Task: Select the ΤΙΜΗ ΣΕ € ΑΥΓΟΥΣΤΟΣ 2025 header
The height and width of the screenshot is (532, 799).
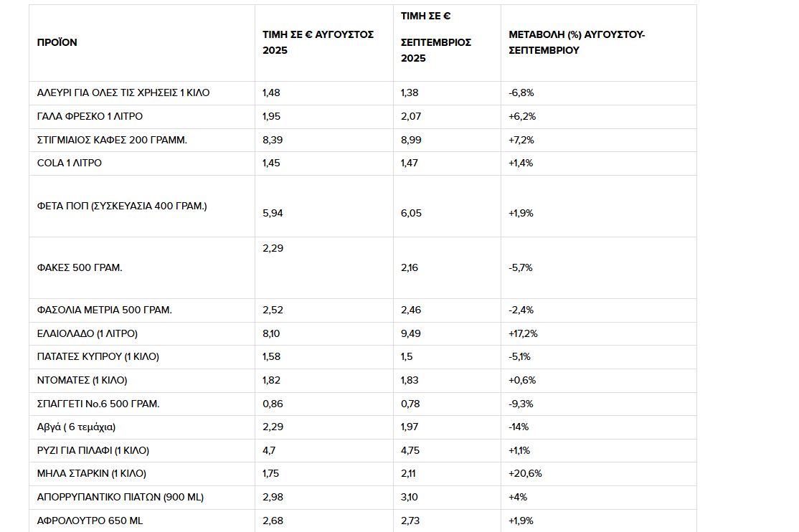Action: click(318, 42)
